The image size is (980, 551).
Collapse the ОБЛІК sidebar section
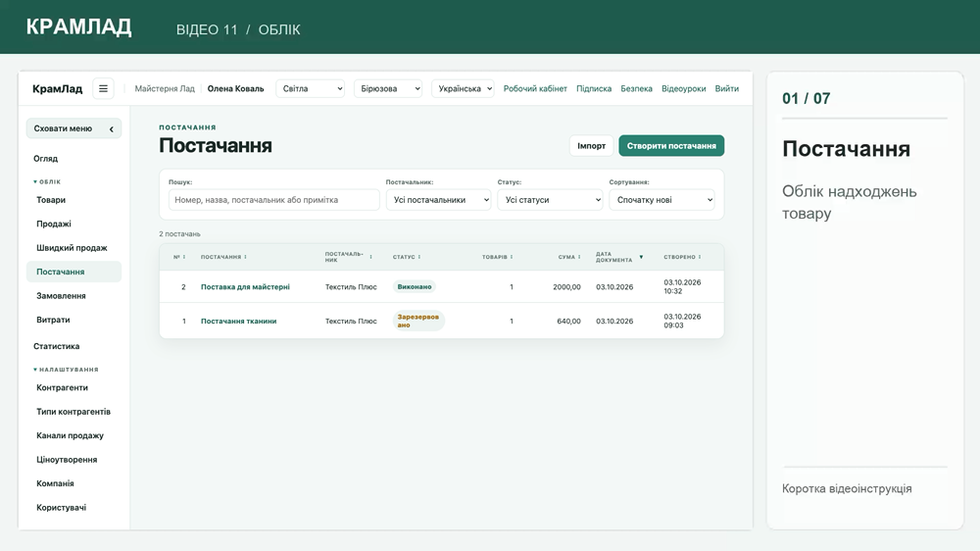click(47, 182)
